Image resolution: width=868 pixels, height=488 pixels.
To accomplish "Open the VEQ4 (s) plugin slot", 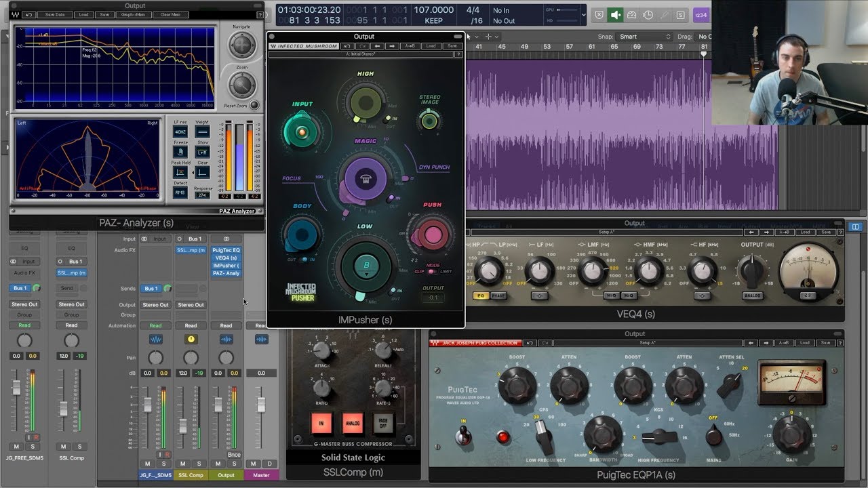I will click(226, 258).
